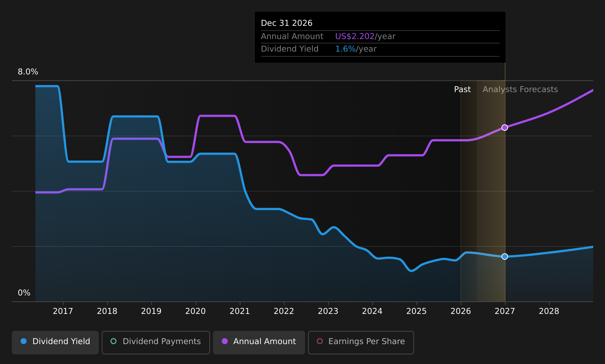Click the 2023 x-axis label
This screenshot has width=605, height=364.
tap(328, 311)
